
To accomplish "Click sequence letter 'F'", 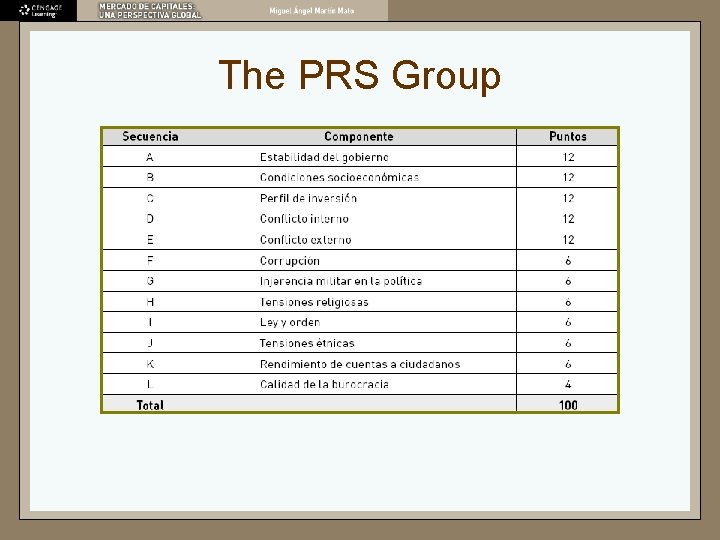I will point(150,261).
